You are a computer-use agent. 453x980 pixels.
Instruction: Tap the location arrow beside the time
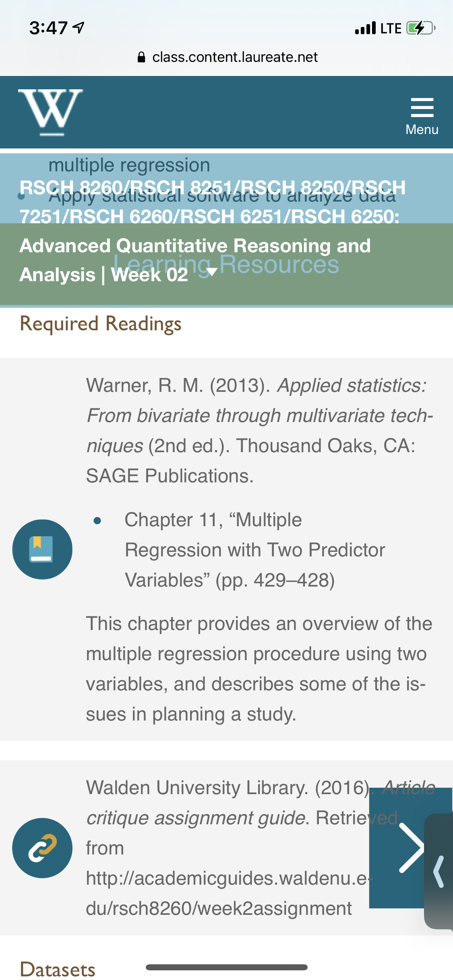pyautogui.click(x=79, y=27)
